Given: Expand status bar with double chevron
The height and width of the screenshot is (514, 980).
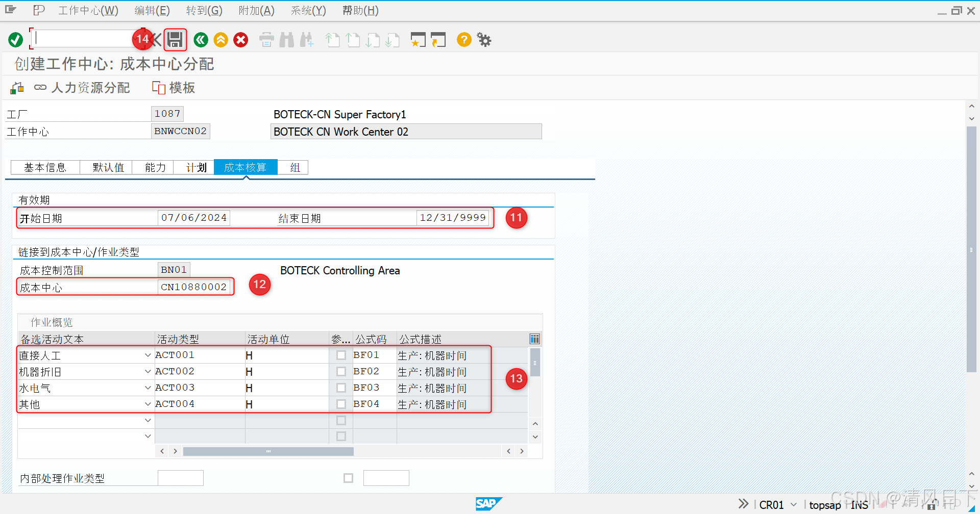Looking at the screenshot, I should click(x=743, y=504).
